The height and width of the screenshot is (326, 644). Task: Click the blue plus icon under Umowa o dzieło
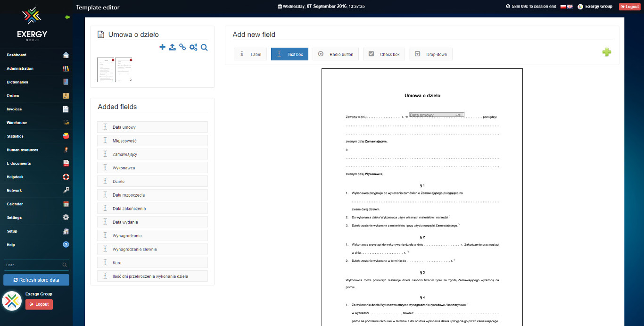tap(162, 47)
